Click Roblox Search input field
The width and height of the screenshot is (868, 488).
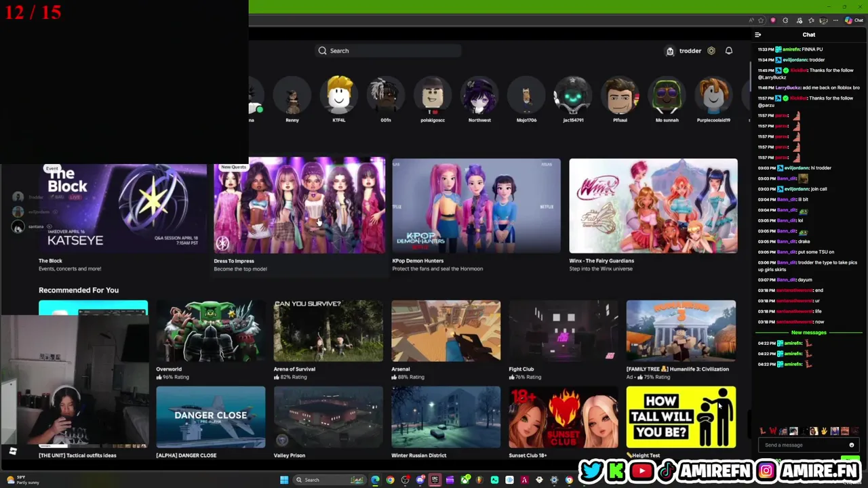coord(388,51)
